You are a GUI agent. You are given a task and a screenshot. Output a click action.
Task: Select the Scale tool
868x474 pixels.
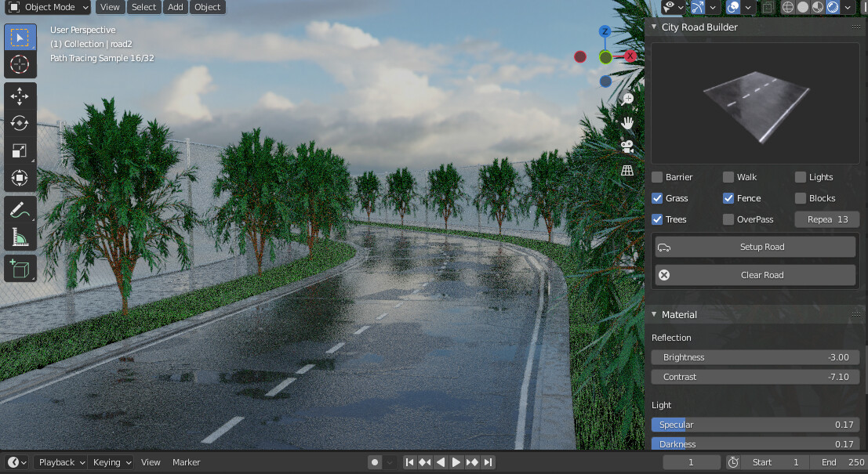click(x=20, y=150)
